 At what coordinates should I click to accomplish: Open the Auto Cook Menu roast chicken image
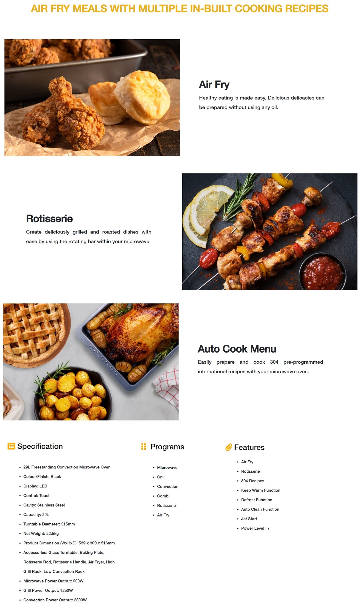coord(91,362)
